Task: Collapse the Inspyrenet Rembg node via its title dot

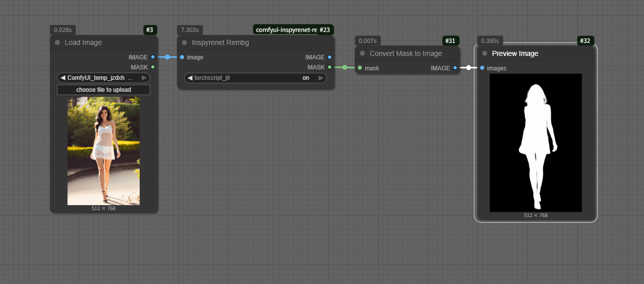Action: point(185,43)
